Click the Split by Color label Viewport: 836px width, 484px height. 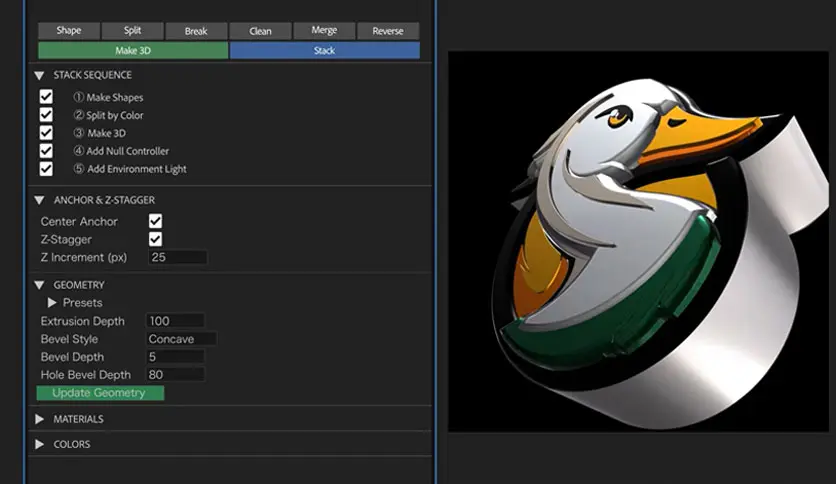115,115
